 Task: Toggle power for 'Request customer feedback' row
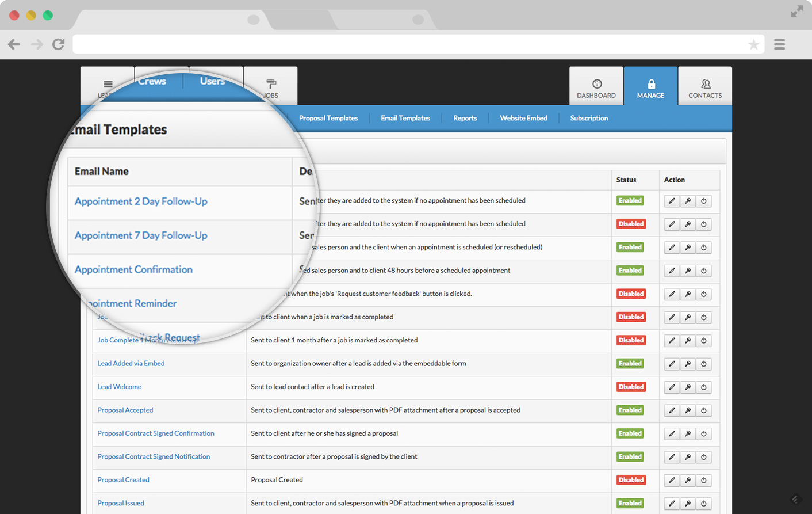pyautogui.click(x=704, y=294)
